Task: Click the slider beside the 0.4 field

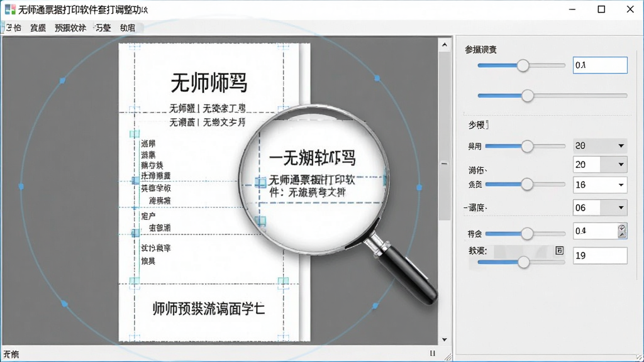Action: tap(525, 234)
